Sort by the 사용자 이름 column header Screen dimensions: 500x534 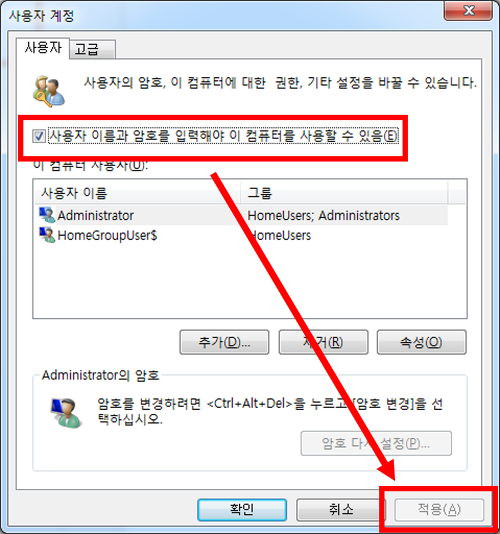(x=138, y=193)
